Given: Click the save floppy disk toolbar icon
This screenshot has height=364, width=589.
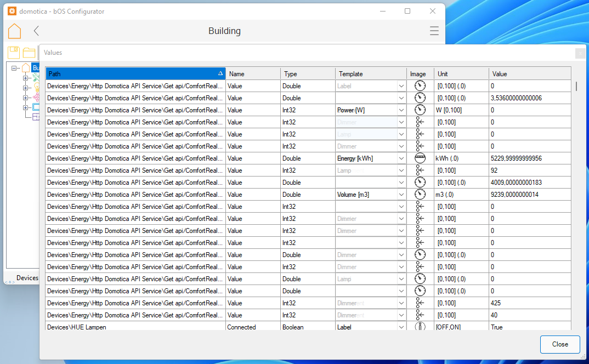Looking at the screenshot, I should (x=14, y=53).
